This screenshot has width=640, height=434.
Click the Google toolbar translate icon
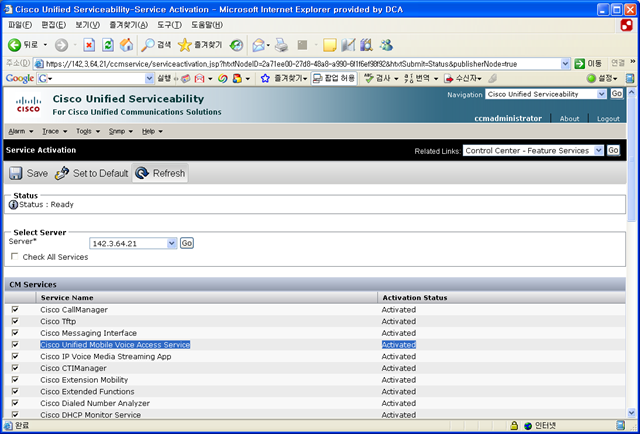[409, 78]
